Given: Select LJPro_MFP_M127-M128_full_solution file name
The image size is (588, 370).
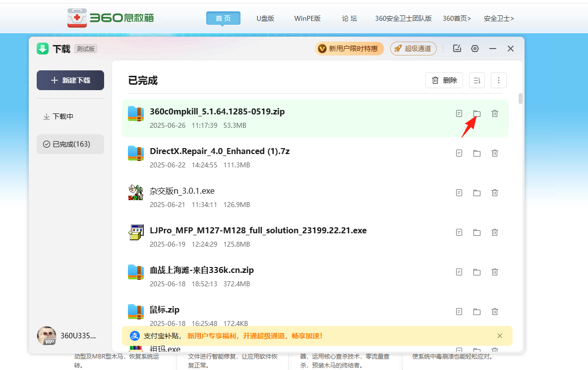Looking at the screenshot, I should pos(258,230).
